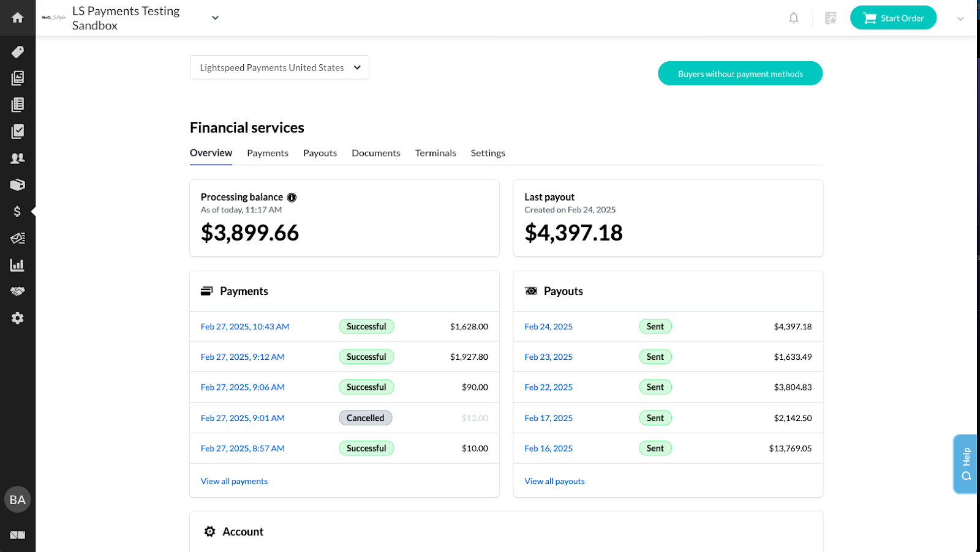Click the Payouts card heading

pyautogui.click(x=563, y=291)
